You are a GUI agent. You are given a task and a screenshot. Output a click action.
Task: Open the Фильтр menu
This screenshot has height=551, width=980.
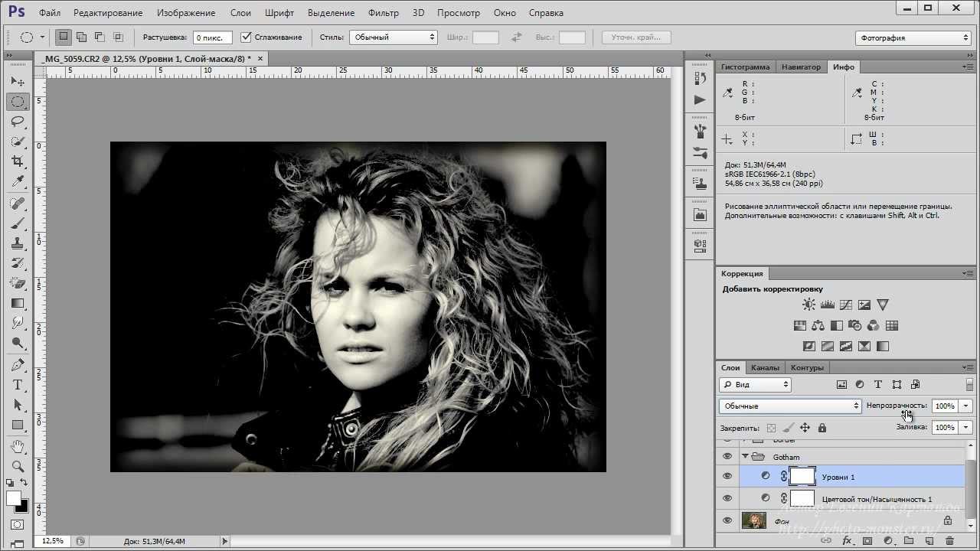[x=383, y=13]
